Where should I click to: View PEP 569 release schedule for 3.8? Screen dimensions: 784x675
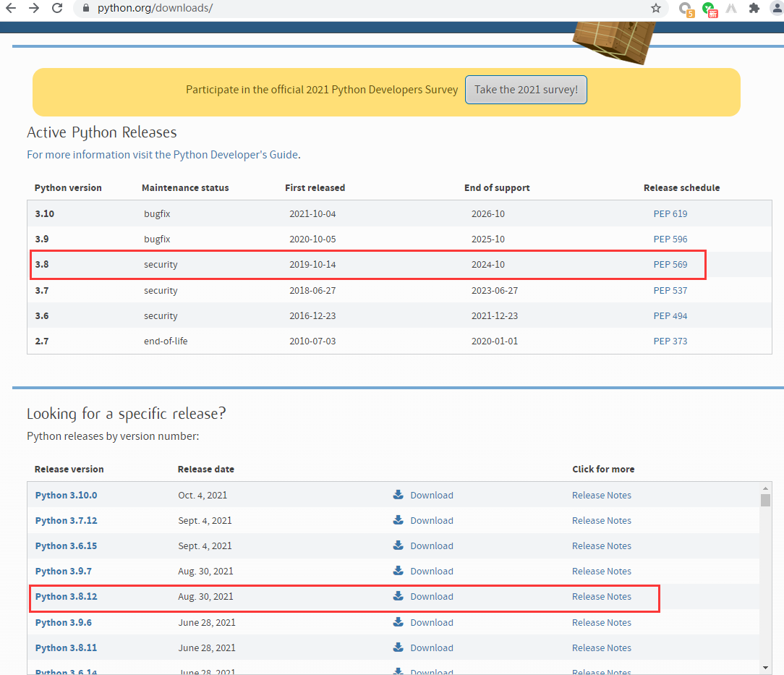670,264
